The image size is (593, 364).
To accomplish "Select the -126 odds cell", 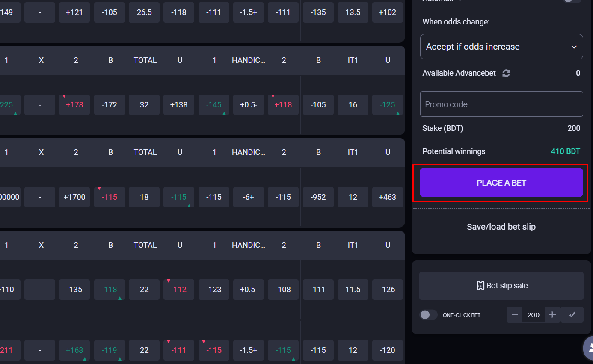I will tap(388, 290).
